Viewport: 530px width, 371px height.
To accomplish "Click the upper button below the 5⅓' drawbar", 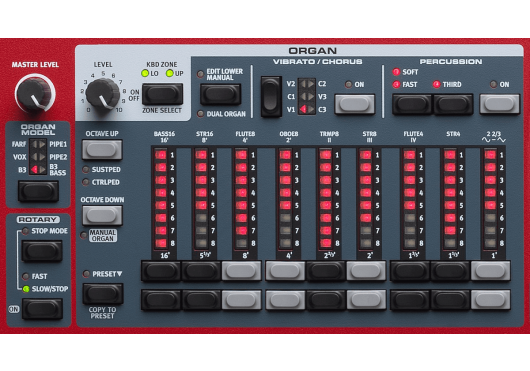I will (x=202, y=271).
